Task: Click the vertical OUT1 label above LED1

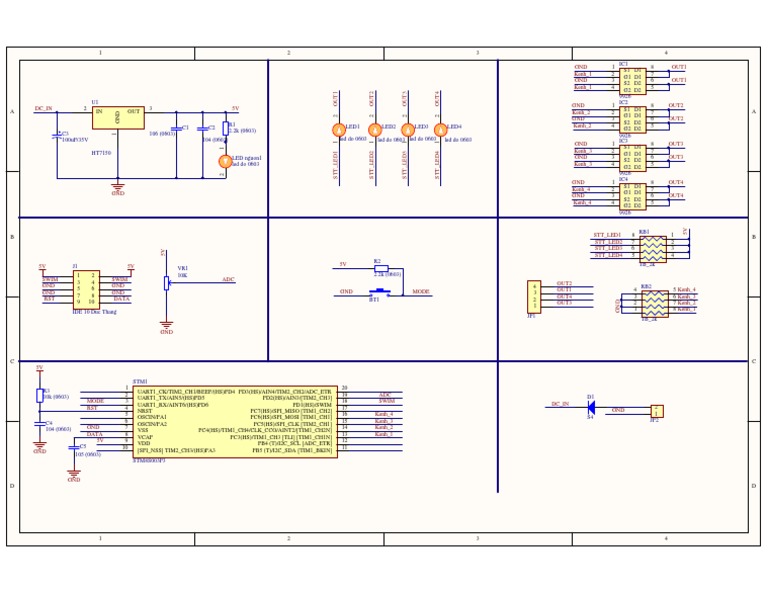Action: point(336,98)
